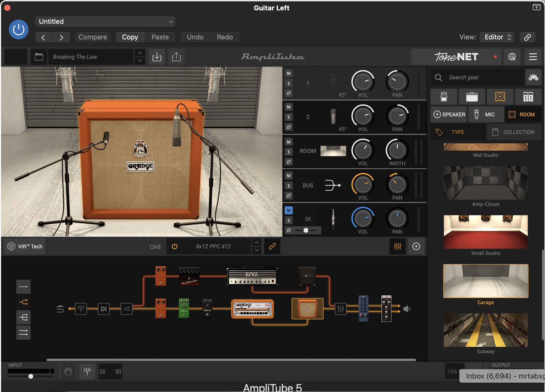Open the 4x12 PPC 412 cab selector

click(x=213, y=246)
